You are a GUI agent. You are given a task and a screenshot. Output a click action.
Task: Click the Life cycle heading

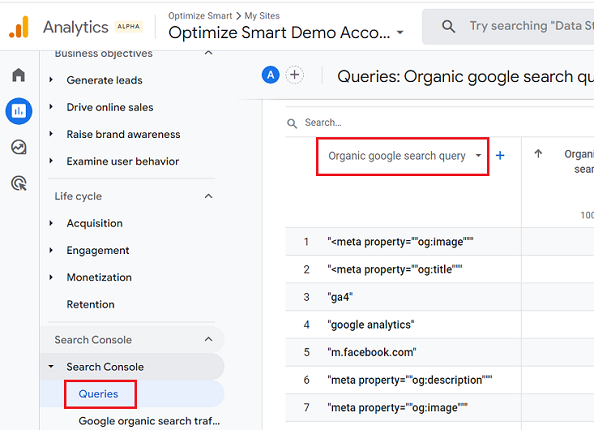(78, 196)
